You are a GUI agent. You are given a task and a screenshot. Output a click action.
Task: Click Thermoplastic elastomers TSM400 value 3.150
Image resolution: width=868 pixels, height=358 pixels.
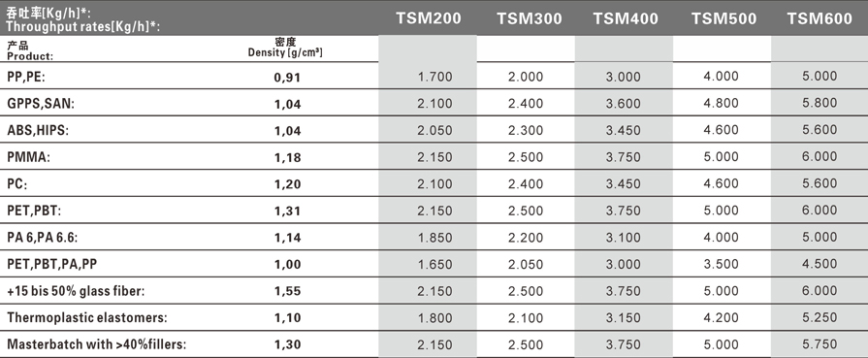tap(624, 318)
